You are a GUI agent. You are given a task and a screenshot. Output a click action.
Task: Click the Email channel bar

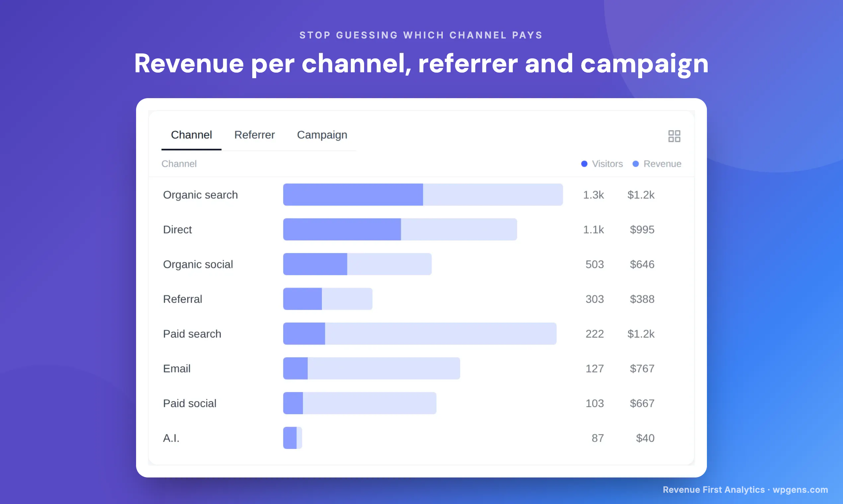tap(371, 368)
